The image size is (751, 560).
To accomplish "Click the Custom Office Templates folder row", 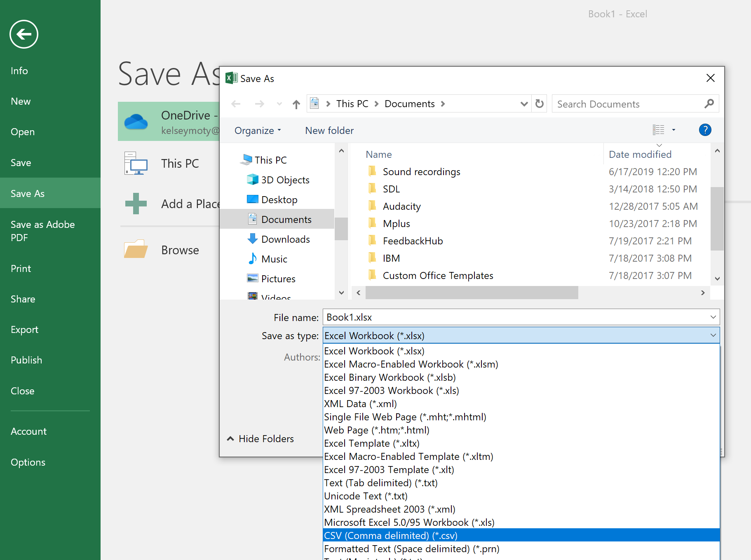I will point(532,275).
